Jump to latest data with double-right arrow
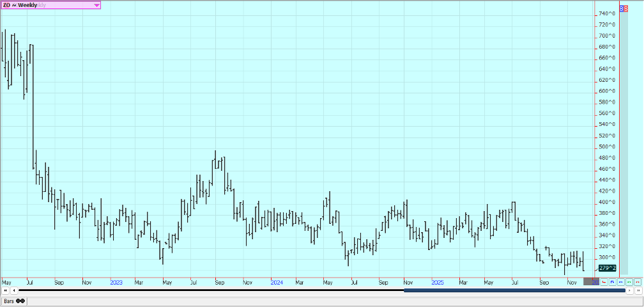The width and height of the screenshot is (644, 307). (x=637, y=290)
